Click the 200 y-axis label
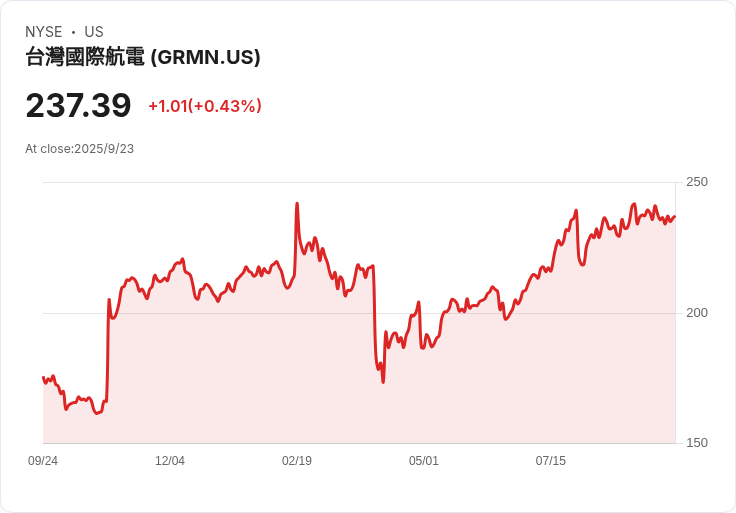 click(x=697, y=313)
